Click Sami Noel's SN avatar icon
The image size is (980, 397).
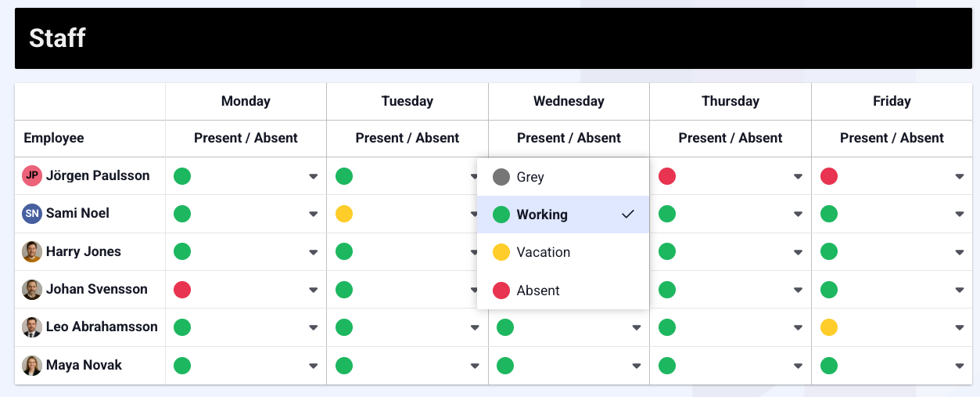[x=32, y=214]
